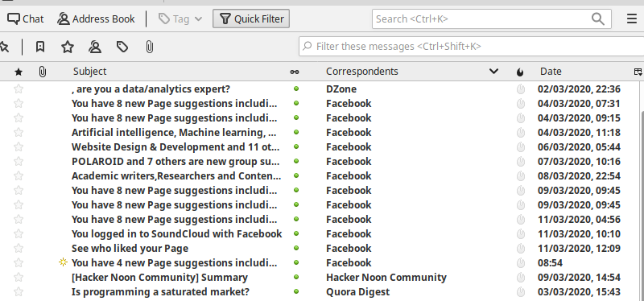Open the Address Book

click(x=96, y=19)
